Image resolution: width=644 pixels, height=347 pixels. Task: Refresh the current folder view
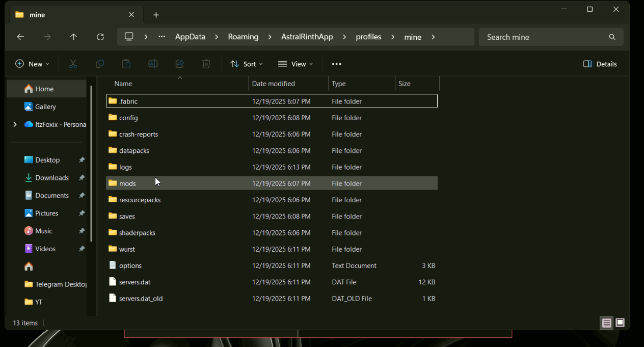[x=100, y=37]
